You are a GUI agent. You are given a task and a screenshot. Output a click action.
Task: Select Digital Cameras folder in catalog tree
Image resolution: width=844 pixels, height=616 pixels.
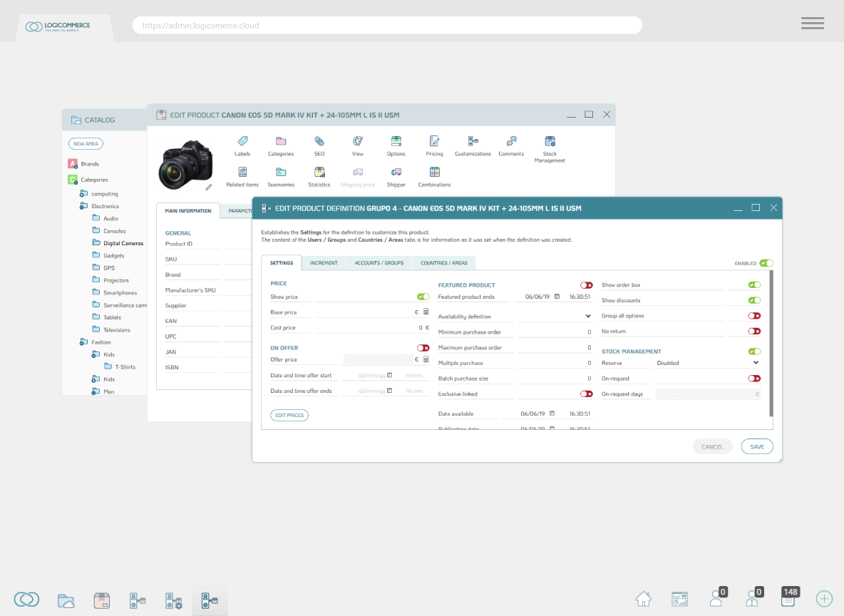(x=118, y=243)
